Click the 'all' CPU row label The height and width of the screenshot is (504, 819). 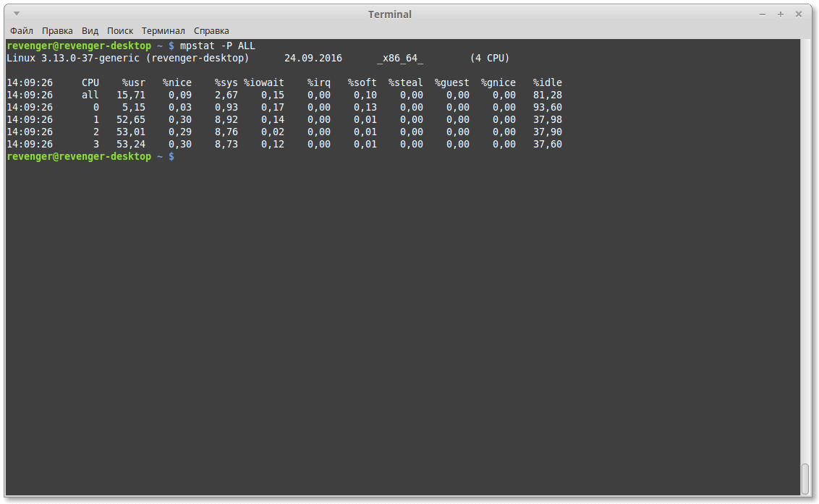click(90, 95)
